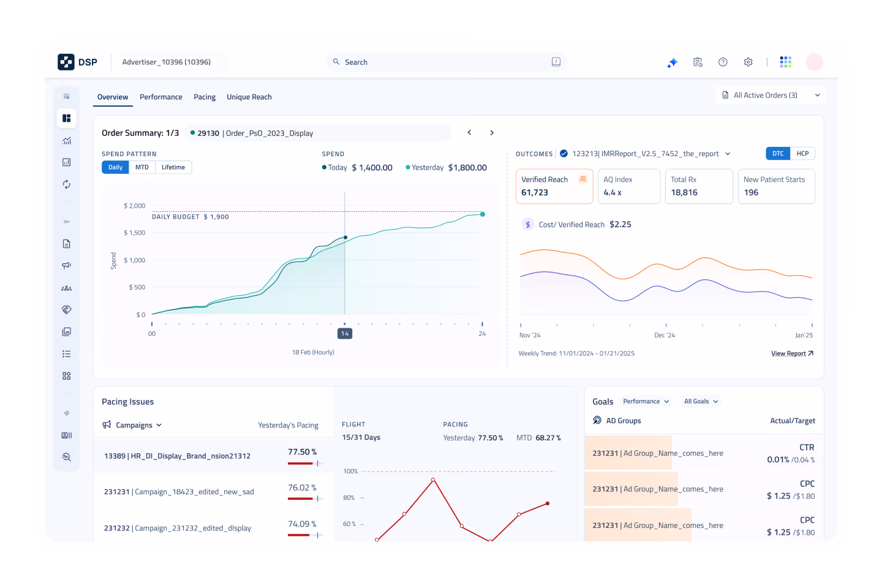
Task: Open the Pacing tab
Action: tap(205, 97)
